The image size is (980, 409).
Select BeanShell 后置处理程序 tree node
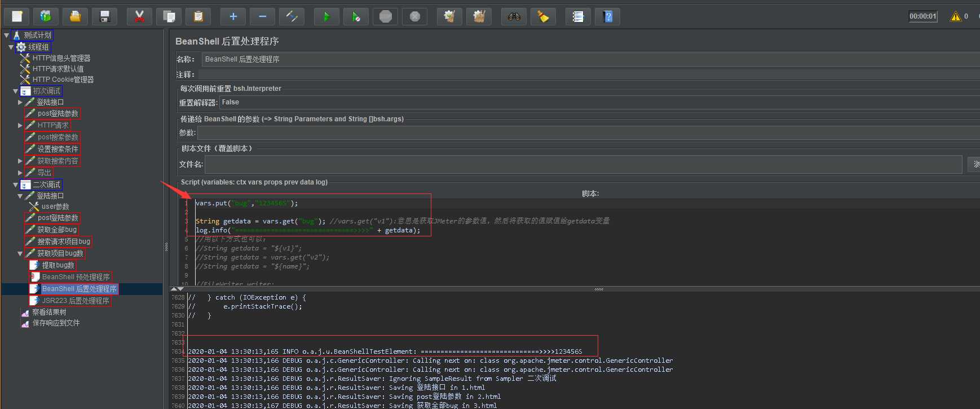79,289
